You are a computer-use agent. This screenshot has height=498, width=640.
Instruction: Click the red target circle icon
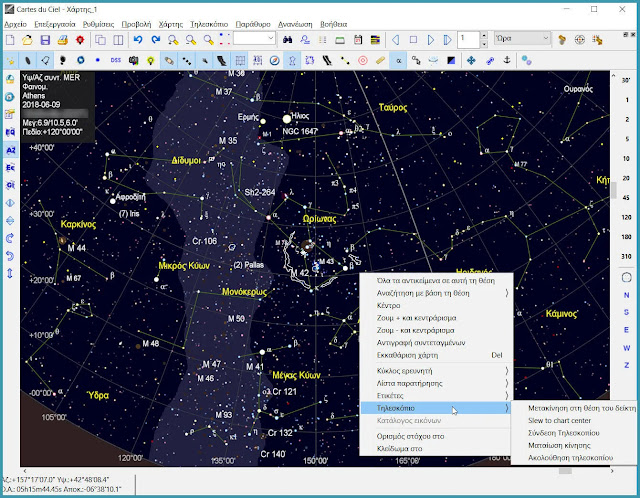[x=362, y=60]
